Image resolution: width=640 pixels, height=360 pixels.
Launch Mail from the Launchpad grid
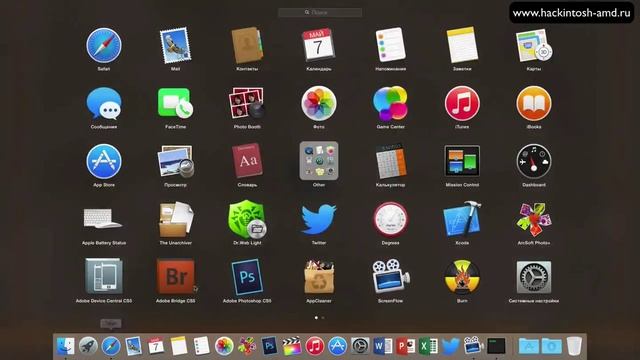click(176, 46)
